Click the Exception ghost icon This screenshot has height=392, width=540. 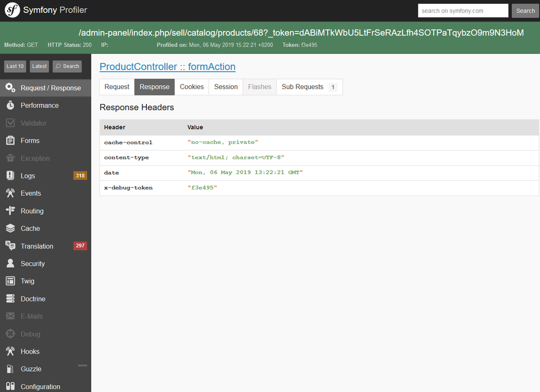(10, 158)
